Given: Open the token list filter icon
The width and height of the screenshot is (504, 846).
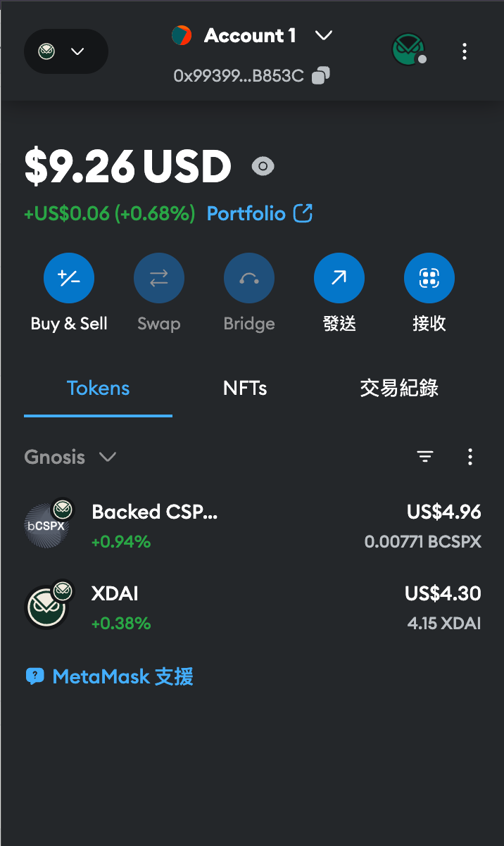Looking at the screenshot, I should [x=425, y=457].
